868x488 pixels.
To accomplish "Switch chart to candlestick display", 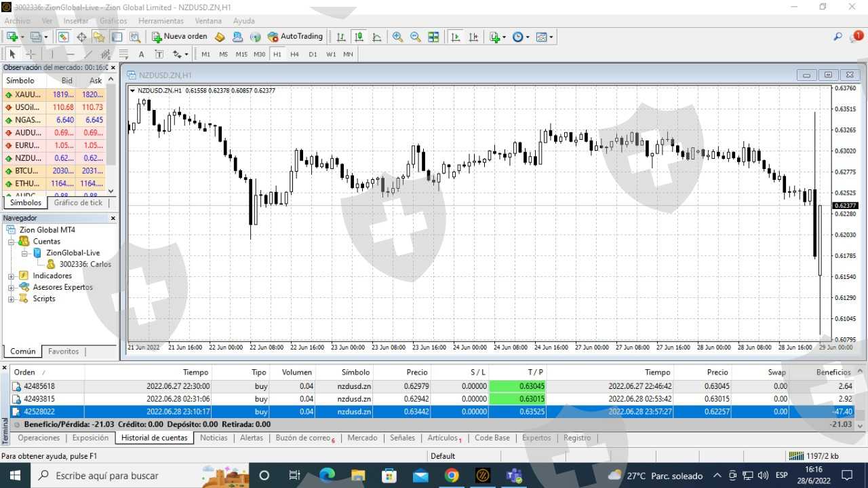I will point(359,37).
